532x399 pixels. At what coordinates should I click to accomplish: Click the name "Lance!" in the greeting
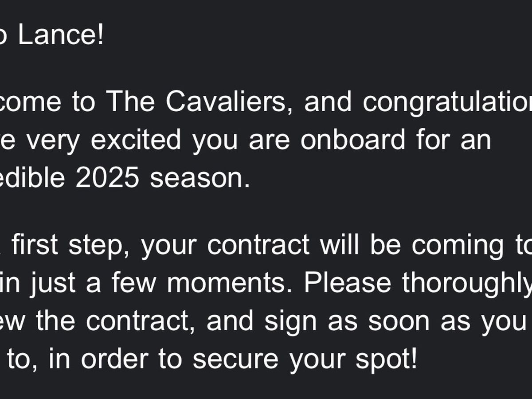[x=61, y=35]
